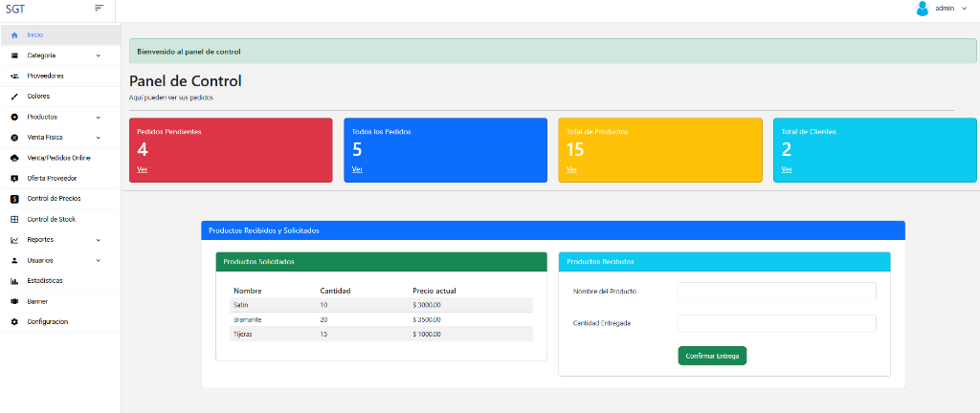Click the Colores brush icon

(x=14, y=97)
